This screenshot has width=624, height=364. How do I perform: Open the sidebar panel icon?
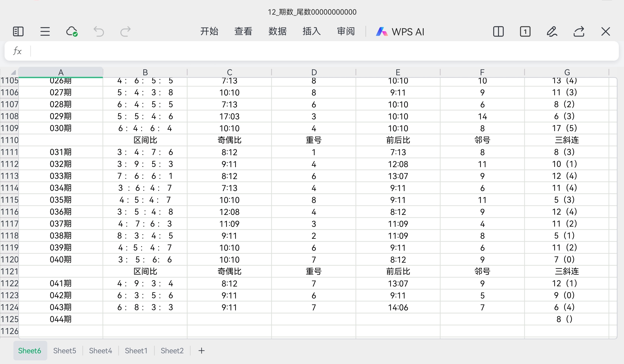pyautogui.click(x=18, y=32)
